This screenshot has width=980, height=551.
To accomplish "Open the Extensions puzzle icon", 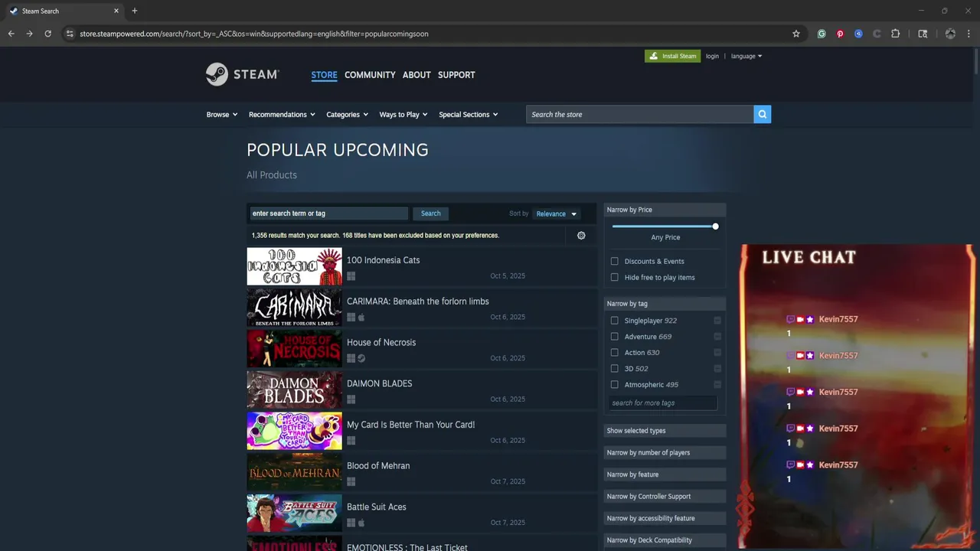I will click(896, 34).
